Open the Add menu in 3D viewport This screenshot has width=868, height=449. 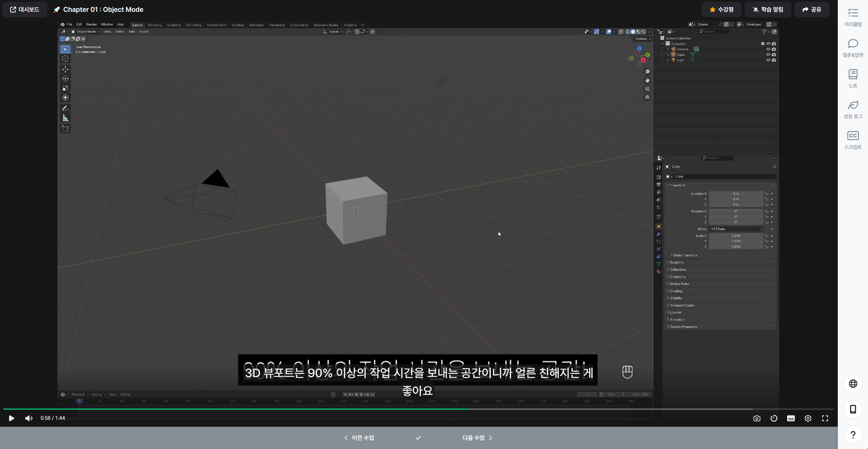tap(131, 32)
